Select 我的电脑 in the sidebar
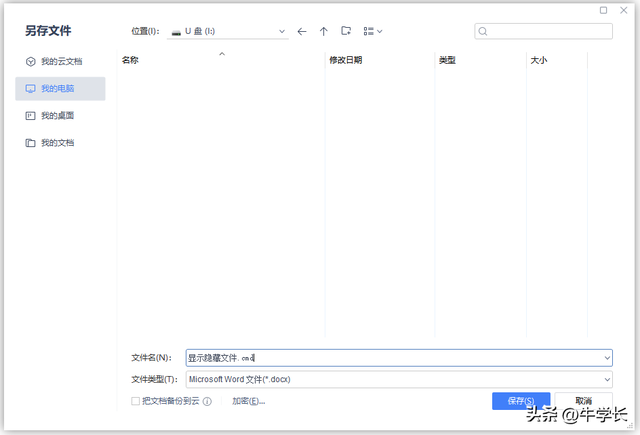Viewport: 640px width, 435px height. [x=60, y=88]
